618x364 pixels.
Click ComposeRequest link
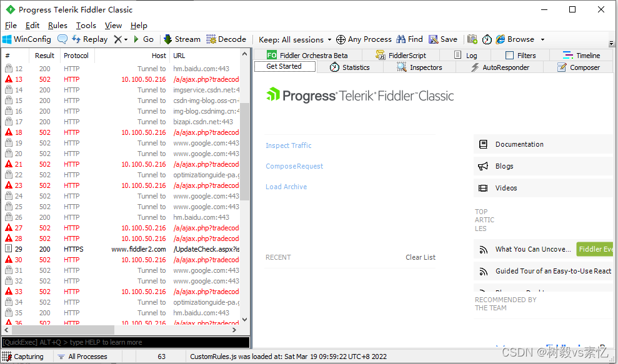294,166
